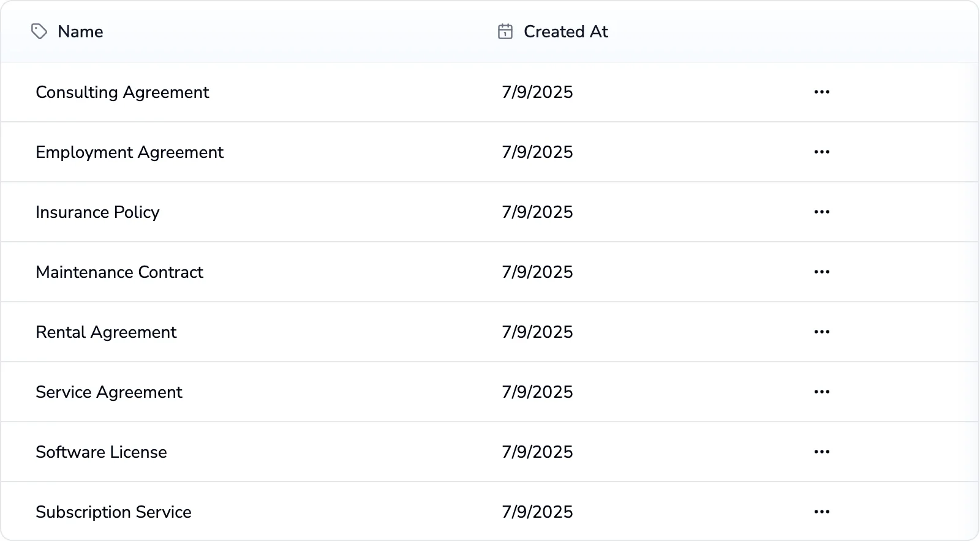980x541 pixels.
Task: Select the Maintenance Contract name label
Action: [120, 272]
